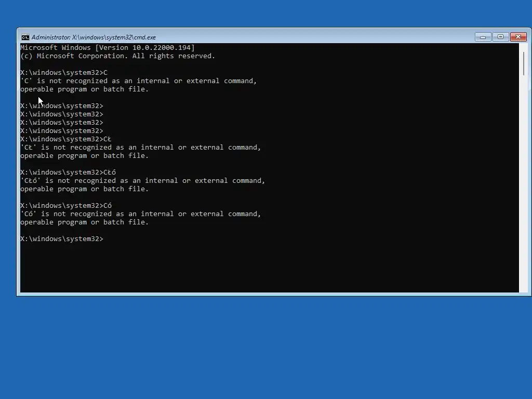532x399 pixels.
Task: Click the prompt line ending with 'Có'
Action: pos(66,206)
